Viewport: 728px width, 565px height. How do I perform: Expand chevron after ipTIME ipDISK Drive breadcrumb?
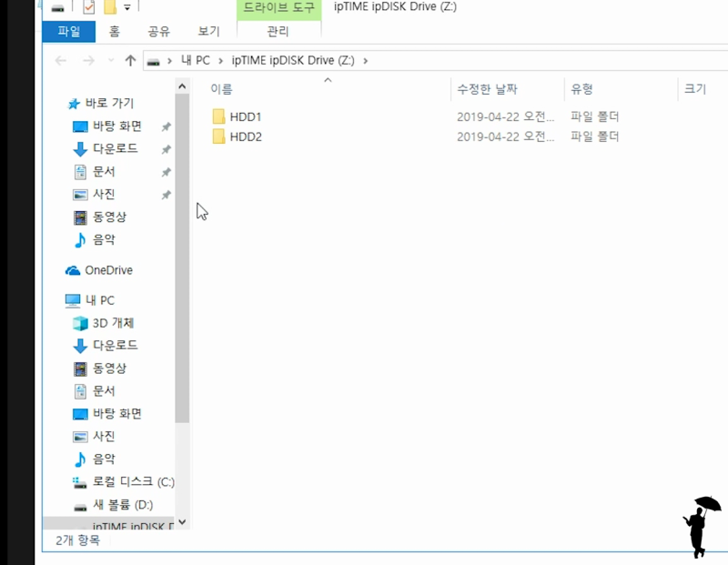tap(366, 61)
